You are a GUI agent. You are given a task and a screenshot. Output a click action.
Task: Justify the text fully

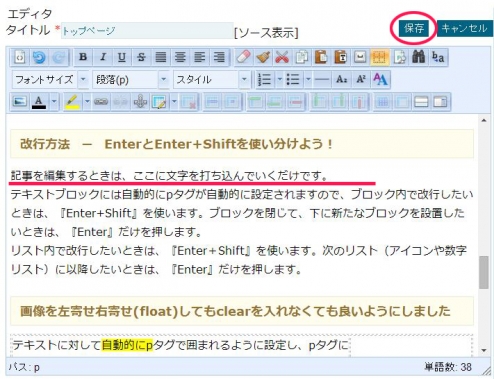pyautogui.click(x=161, y=57)
